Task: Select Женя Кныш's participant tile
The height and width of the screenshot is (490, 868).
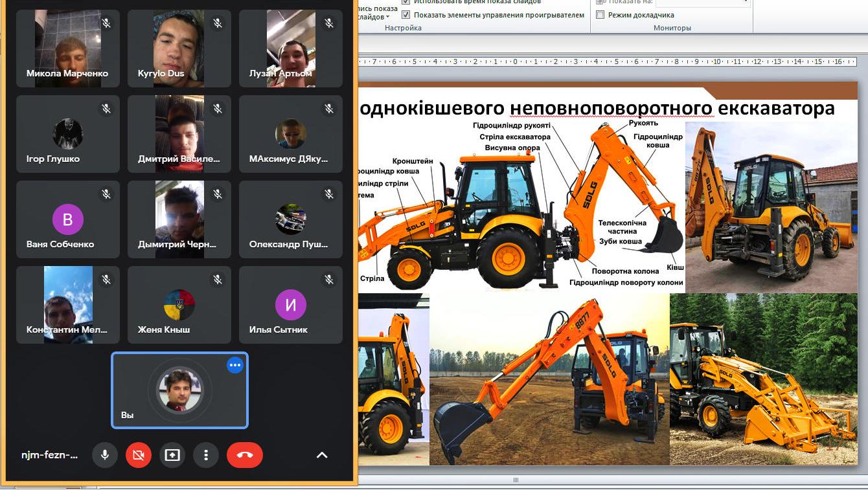Action: (x=179, y=305)
